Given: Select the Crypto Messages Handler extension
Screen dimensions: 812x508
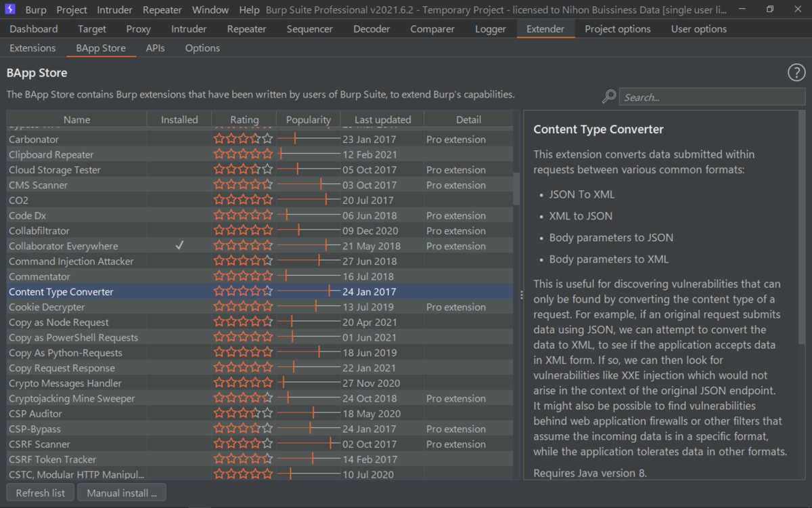Looking at the screenshot, I should click(261, 383).
